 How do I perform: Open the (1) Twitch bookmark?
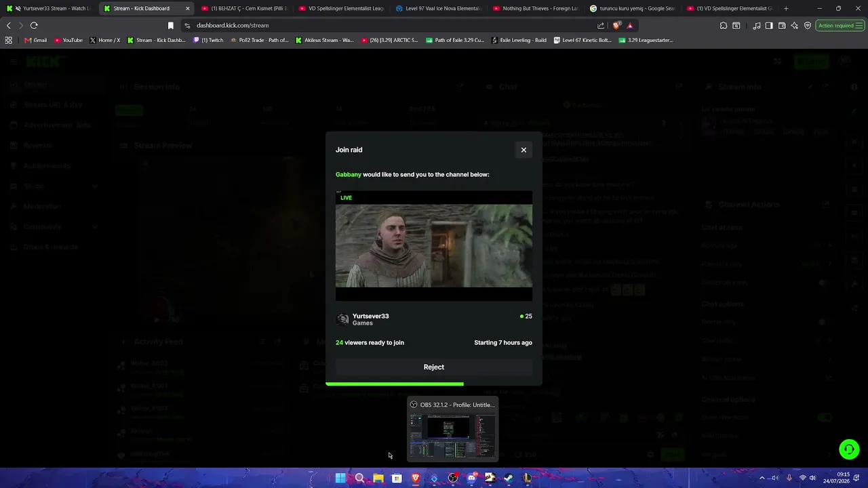(x=208, y=40)
